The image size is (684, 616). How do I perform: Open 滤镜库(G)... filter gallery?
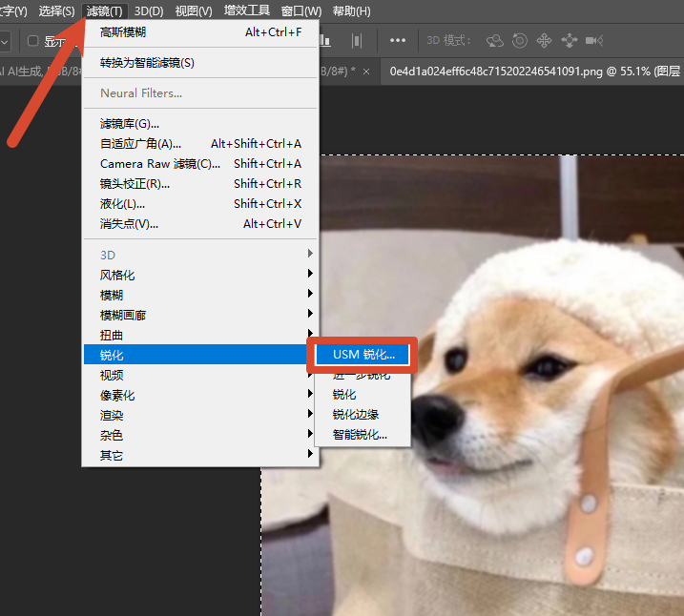(200, 124)
